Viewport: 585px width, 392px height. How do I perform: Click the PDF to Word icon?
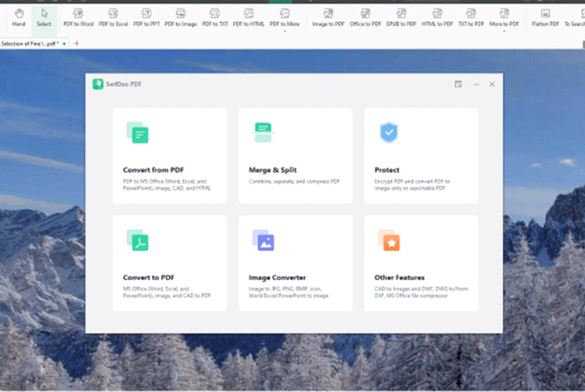(x=78, y=17)
